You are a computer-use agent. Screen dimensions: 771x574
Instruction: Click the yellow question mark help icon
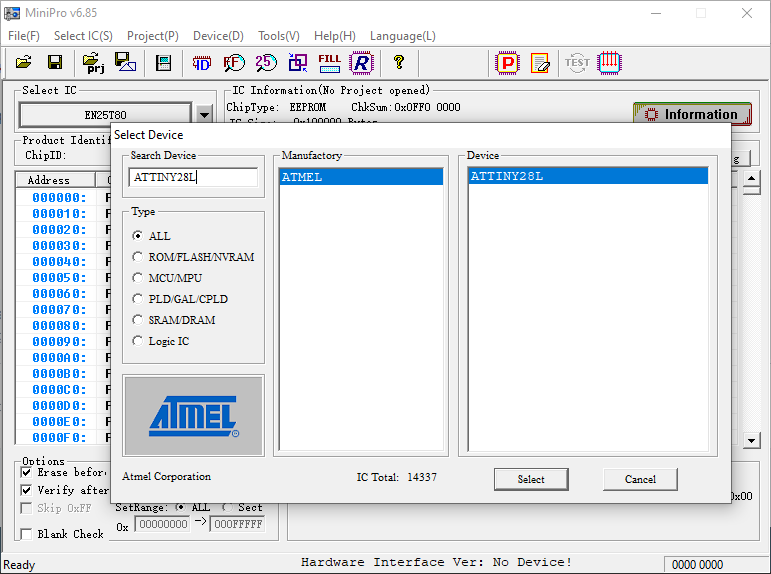[399, 62]
